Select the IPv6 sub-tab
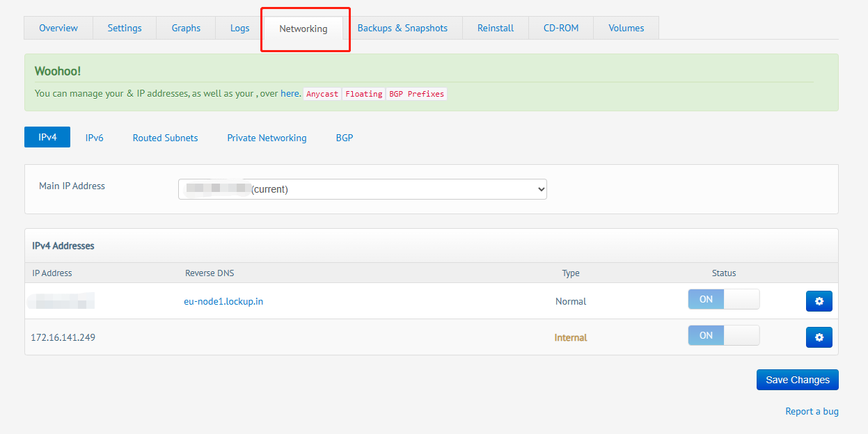This screenshot has width=868, height=434. (x=94, y=138)
